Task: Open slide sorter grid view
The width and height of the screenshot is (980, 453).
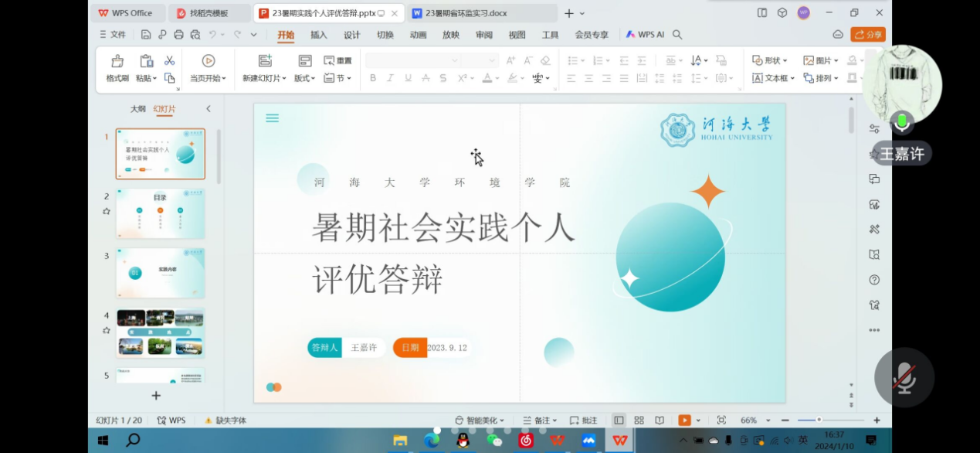Action: (x=639, y=421)
